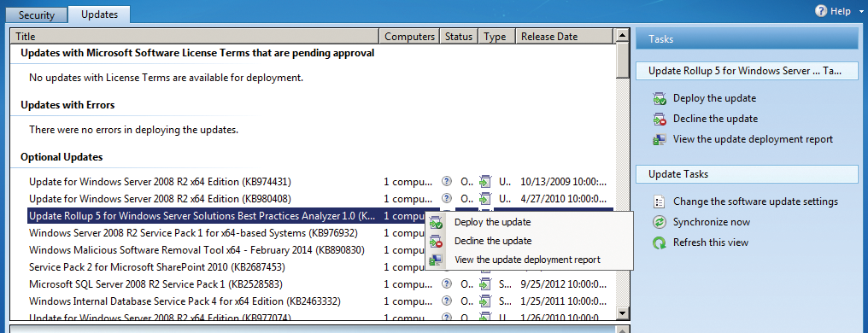Viewport: 868px width, 333px height.
Task: Click the settings list icon beside Change the software update settings
Action: [x=660, y=202]
